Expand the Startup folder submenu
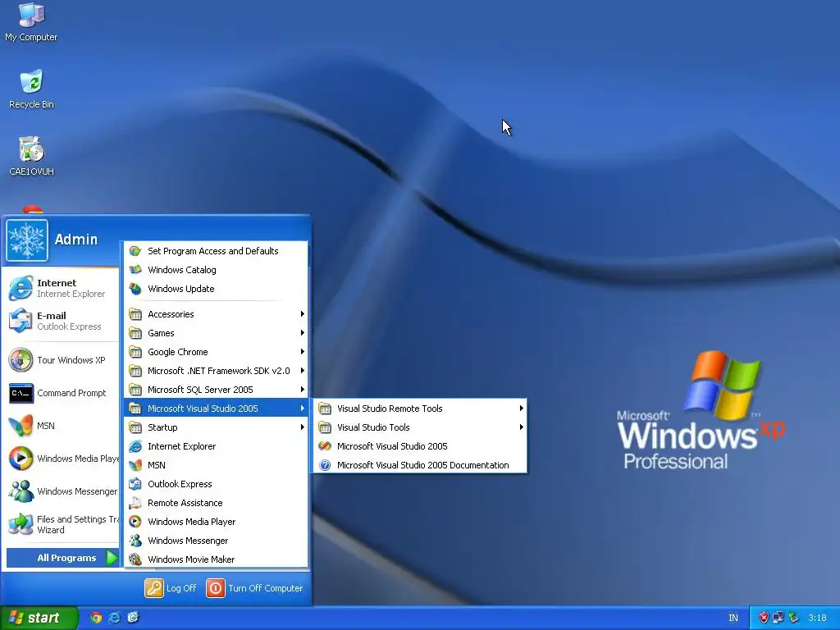The height and width of the screenshot is (630, 840). [x=216, y=427]
